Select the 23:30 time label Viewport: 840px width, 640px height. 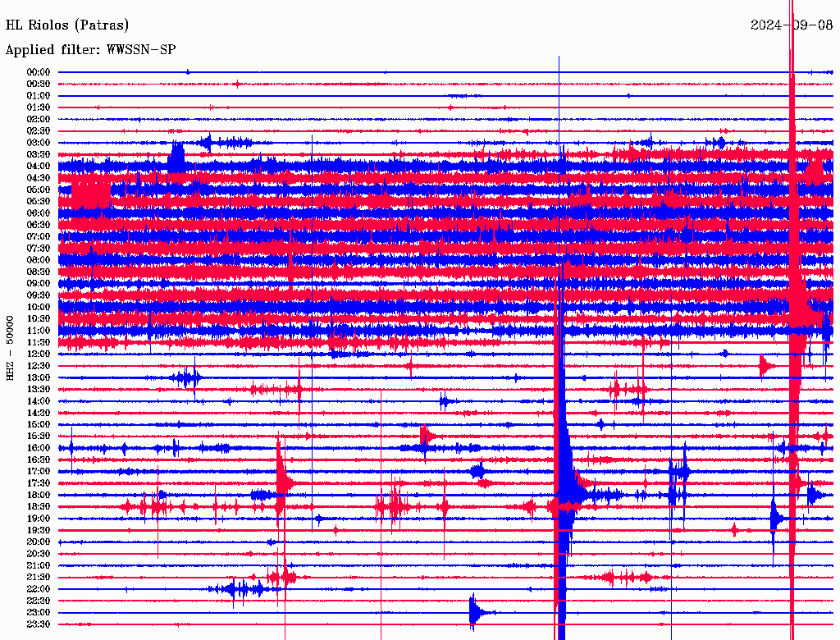[x=39, y=624]
